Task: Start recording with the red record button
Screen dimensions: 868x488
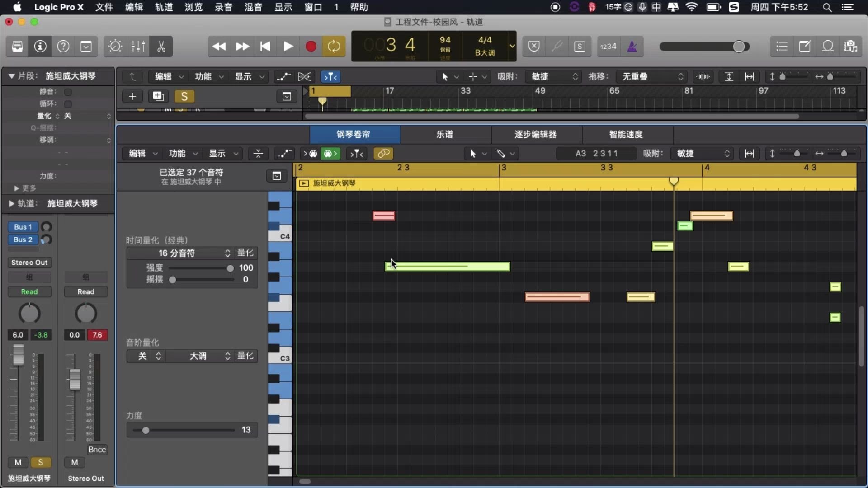Action: tap(311, 46)
